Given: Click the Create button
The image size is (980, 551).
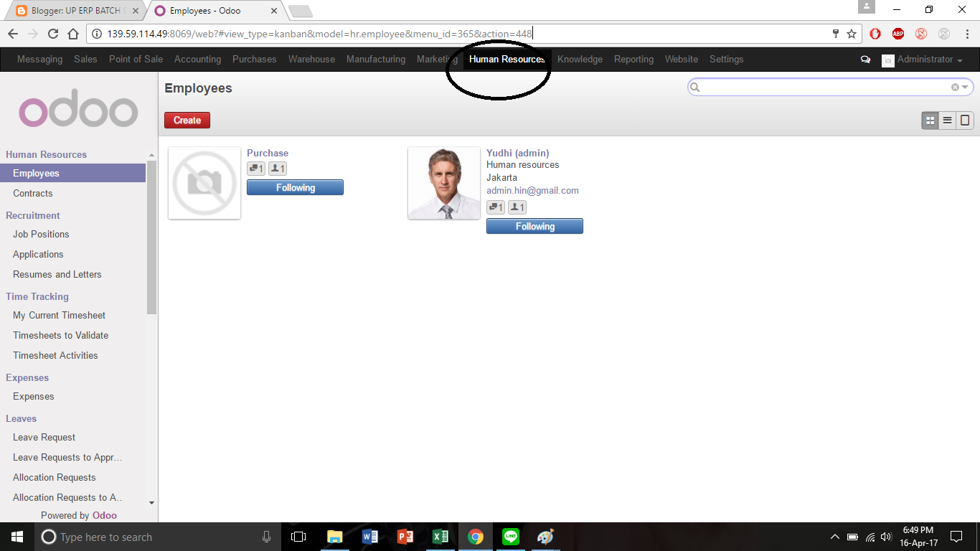Looking at the screenshot, I should (x=187, y=121).
